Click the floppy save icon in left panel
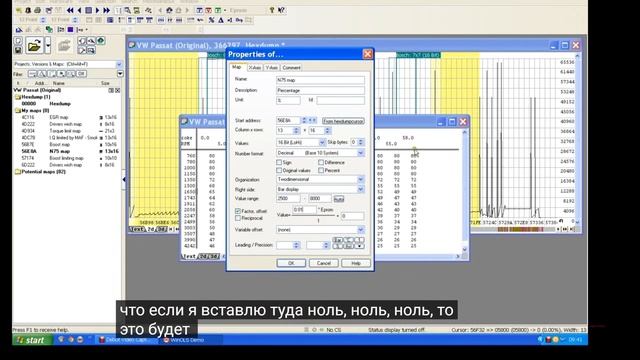 [18, 50]
